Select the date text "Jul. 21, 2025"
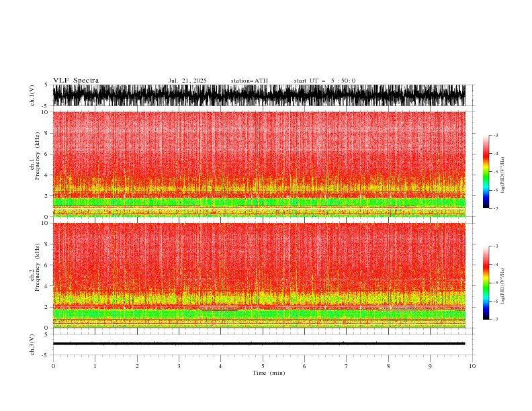532x411 pixels. [187, 81]
